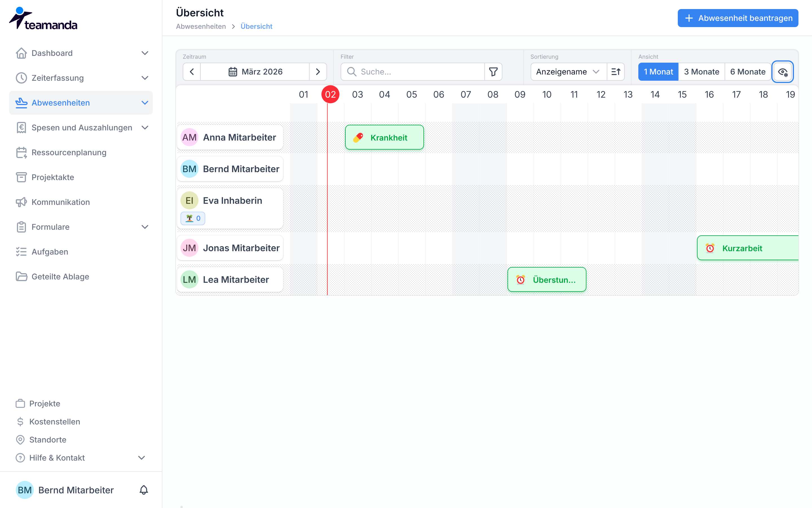Select Anna Mitarbeiter employee card
Screen dimensions: 812x508
(230, 137)
